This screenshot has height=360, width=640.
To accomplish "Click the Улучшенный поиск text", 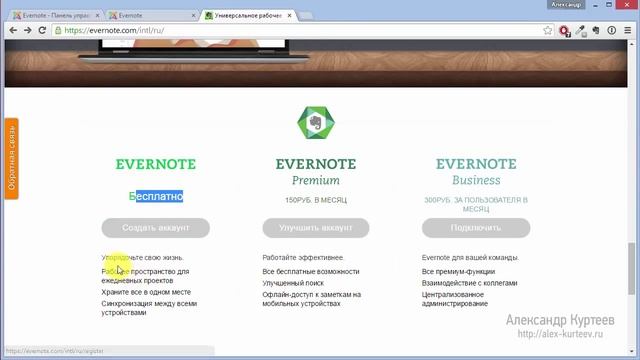I will tap(293, 283).
